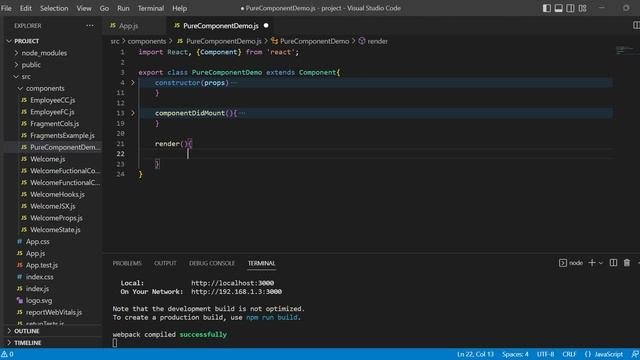The image size is (640, 360).
Task: Click the new terminal plus icon
Action: pos(592,263)
